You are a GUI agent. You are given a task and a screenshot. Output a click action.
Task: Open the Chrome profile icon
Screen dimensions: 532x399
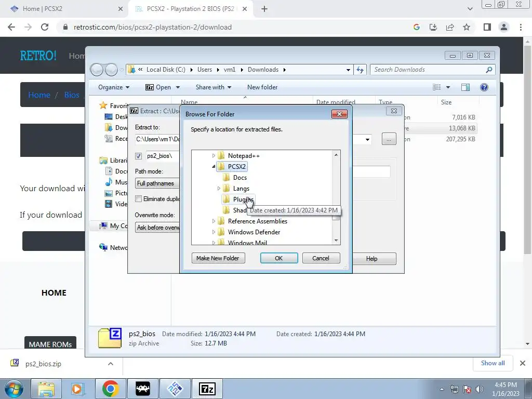point(504,27)
